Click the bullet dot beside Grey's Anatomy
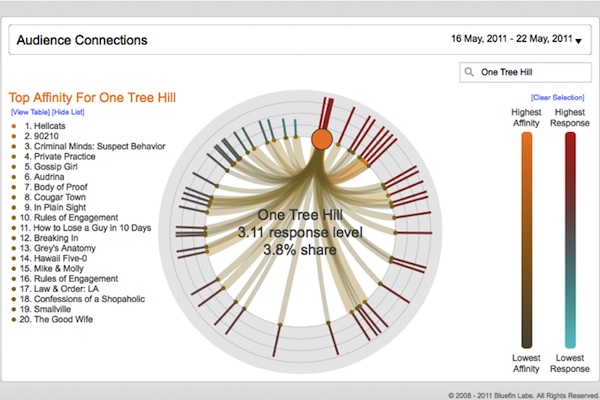Image resolution: width=600 pixels, height=400 pixels. (13, 248)
